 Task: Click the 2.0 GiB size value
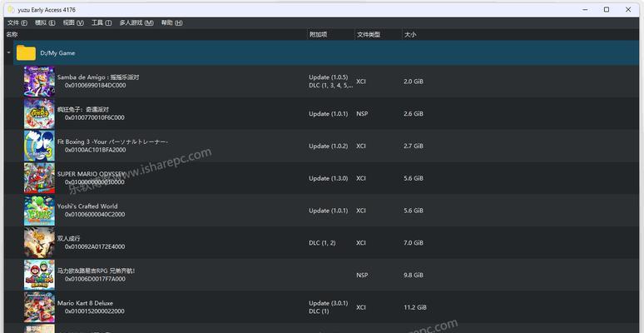tap(414, 82)
